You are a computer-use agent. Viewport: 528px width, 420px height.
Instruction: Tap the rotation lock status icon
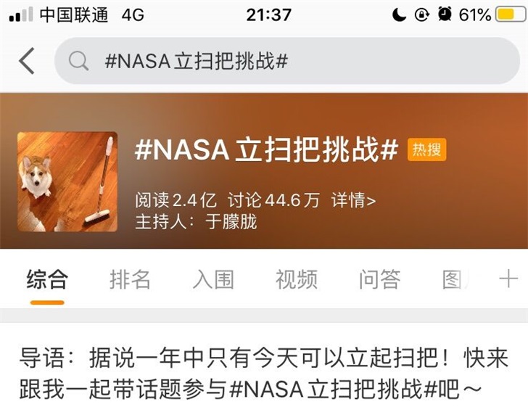[421, 15]
